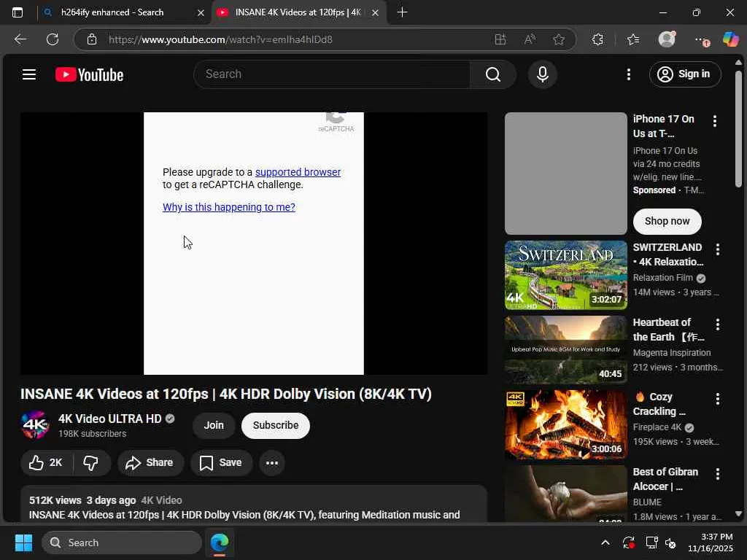Open the Windows Start menu
Viewport: 747px width, 560px height.
click(23, 542)
